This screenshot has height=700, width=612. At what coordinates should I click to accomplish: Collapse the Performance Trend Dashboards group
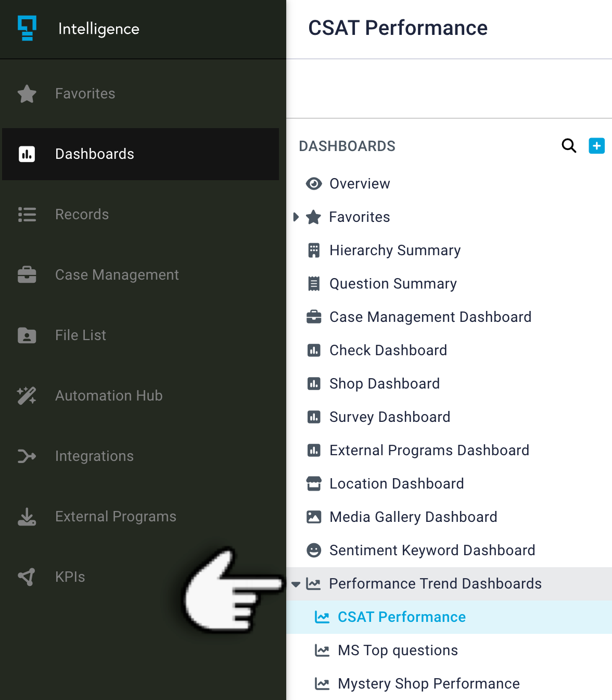pos(296,584)
